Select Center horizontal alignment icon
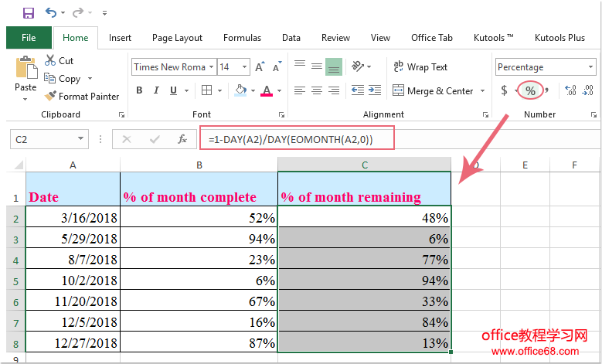The height and width of the screenshot is (364, 602). (317, 90)
